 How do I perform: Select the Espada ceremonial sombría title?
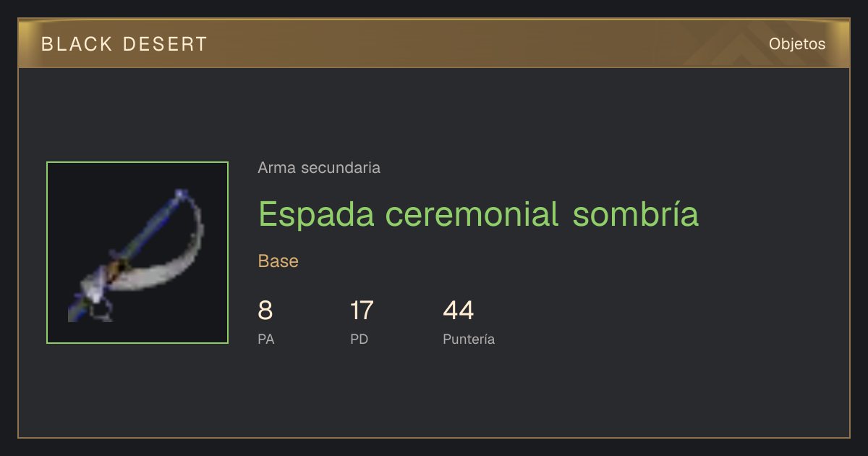pos(478,214)
